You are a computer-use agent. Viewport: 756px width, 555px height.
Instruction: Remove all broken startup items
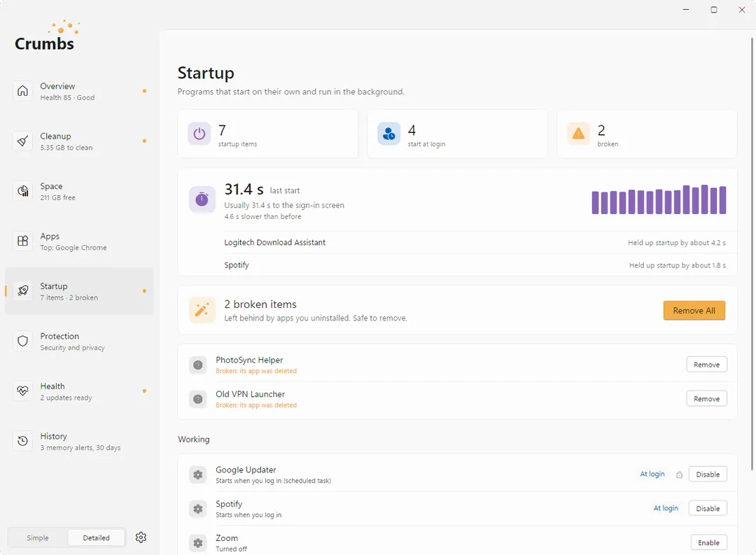694,311
